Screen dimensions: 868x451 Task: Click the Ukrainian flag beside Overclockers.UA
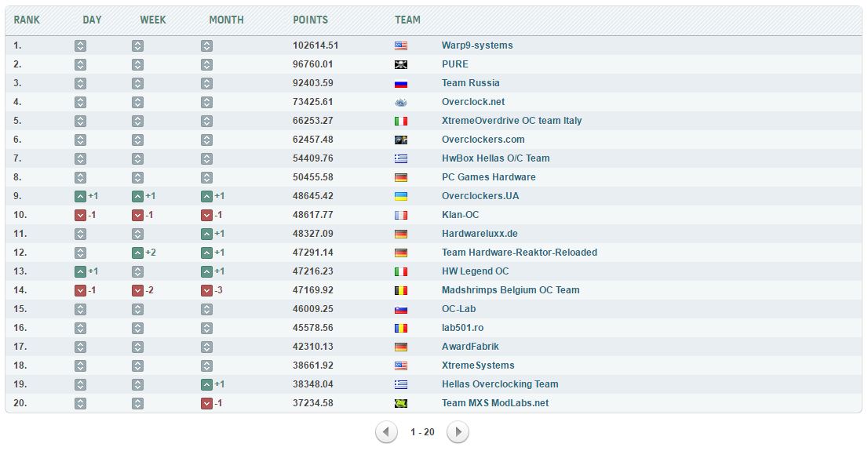tap(401, 196)
